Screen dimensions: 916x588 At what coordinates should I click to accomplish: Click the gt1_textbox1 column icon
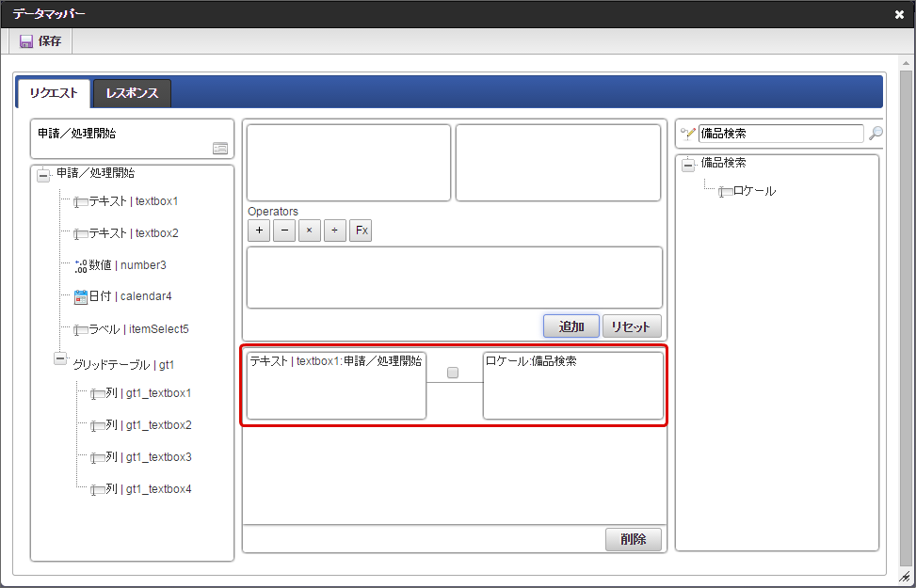(x=98, y=394)
